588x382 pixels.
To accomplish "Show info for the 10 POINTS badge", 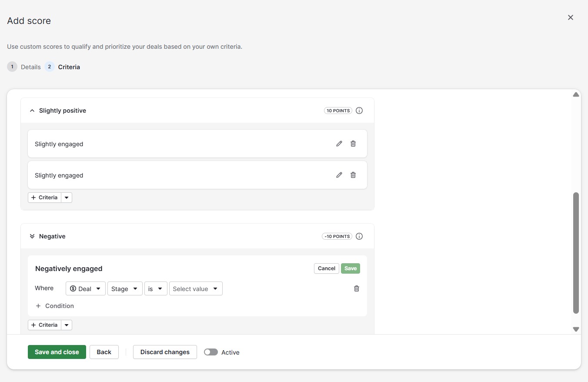I will click(359, 111).
